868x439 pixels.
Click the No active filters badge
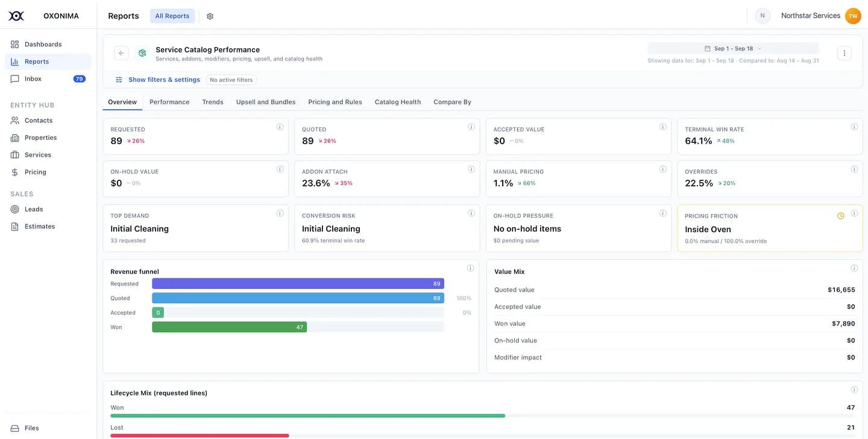pyautogui.click(x=231, y=80)
